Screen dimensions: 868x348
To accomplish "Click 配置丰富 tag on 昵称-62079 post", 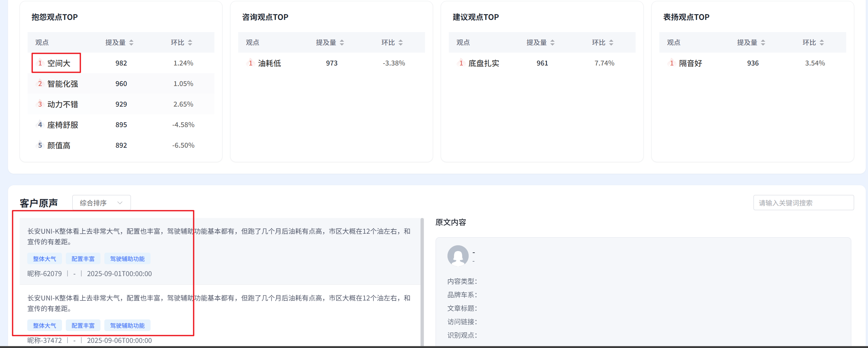I will (x=83, y=259).
